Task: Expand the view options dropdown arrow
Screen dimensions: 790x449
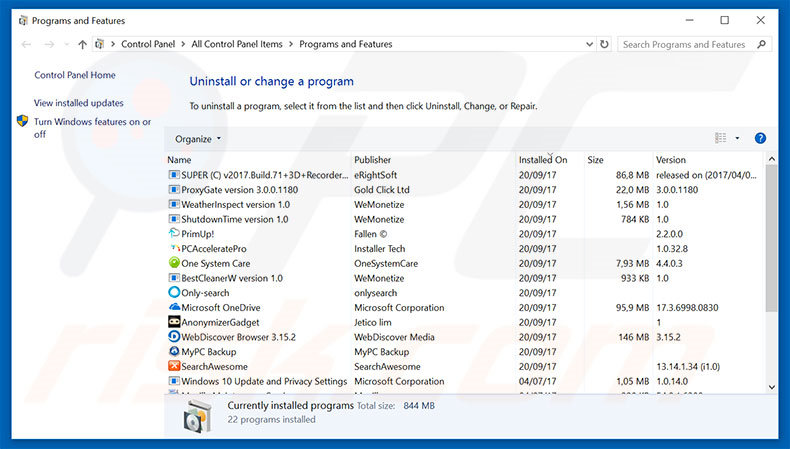Action: coord(737,139)
